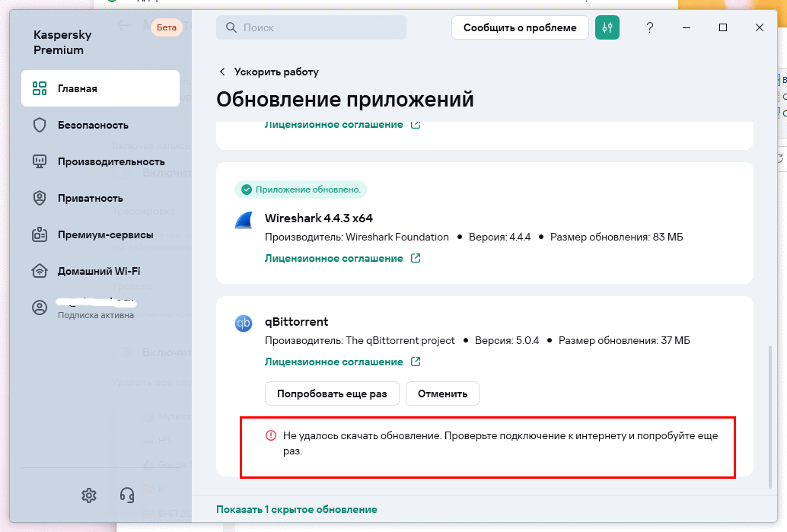787x532 pixels.
Task: Click the Приложение обновлено status badge
Action: coord(301,190)
